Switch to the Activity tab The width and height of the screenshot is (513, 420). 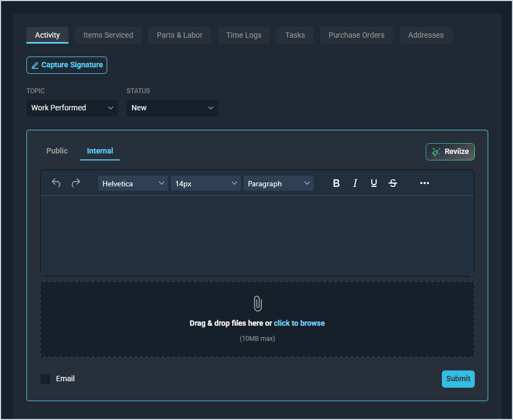[47, 35]
